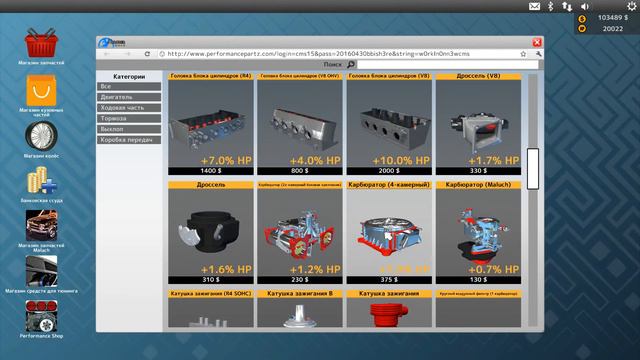The height and width of the screenshot is (360, 640).
Task: Click the 800 $ price label
Action: (x=300, y=171)
